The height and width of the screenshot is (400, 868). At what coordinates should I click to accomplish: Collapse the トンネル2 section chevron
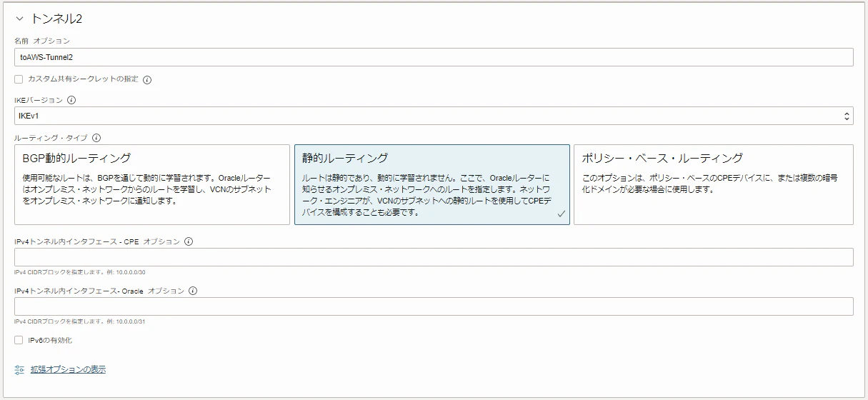[x=19, y=19]
